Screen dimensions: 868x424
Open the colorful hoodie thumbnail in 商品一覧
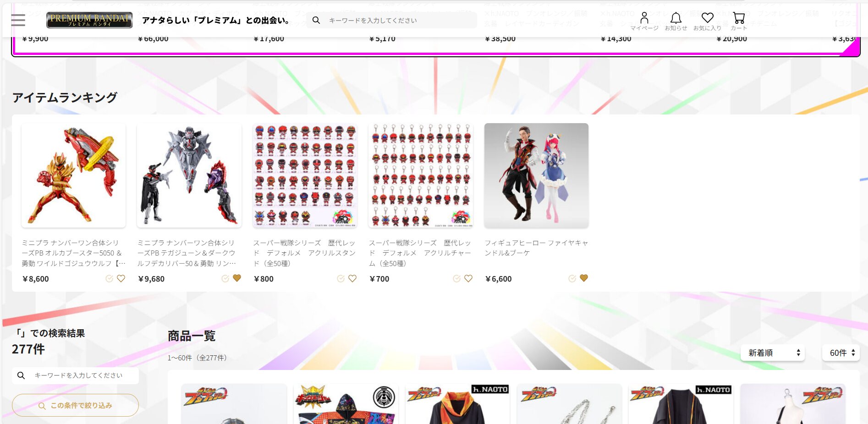pos(346,404)
